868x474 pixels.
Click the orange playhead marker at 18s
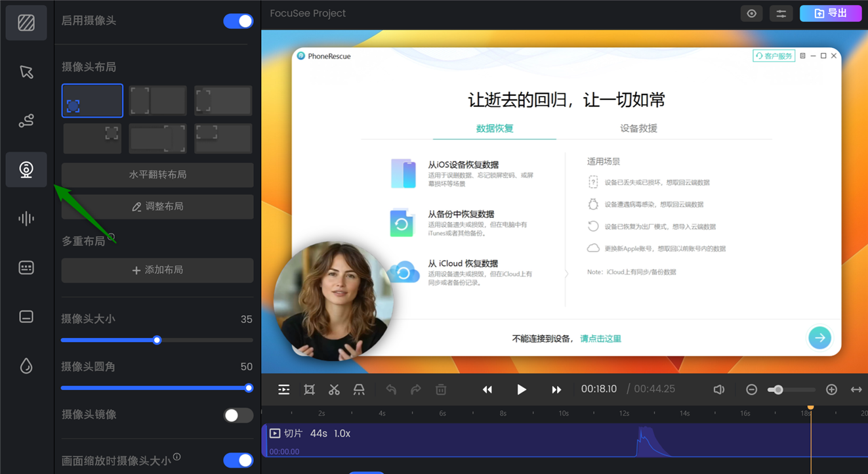point(811,408)
